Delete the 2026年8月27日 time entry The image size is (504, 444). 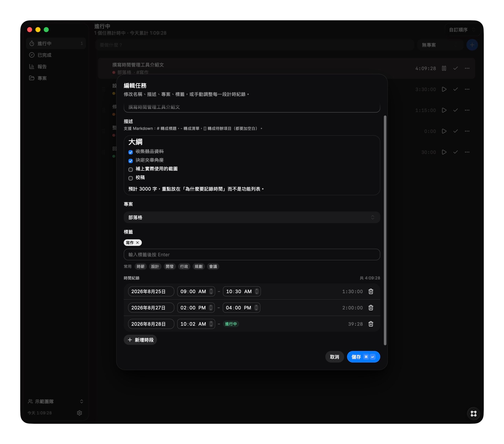point(371,308)
